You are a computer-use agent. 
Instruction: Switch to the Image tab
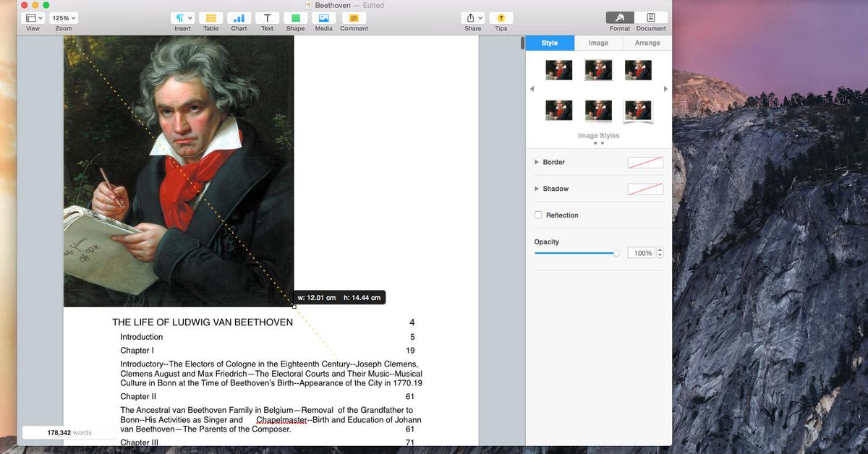click(x=598, y=43)
